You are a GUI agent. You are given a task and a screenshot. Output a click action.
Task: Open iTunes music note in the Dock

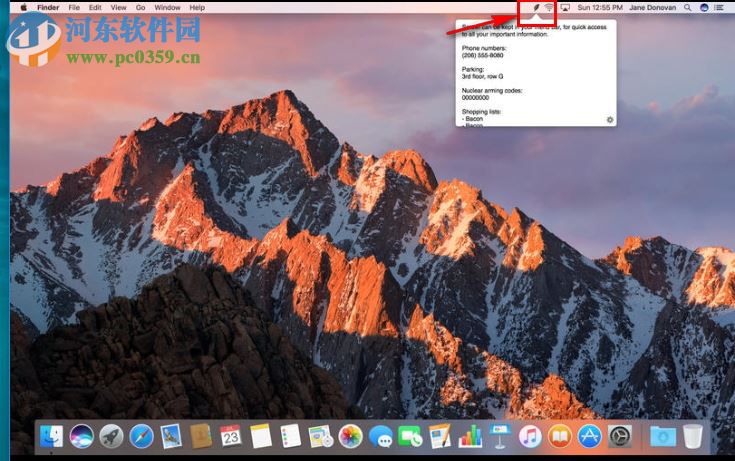pos(530,436)
